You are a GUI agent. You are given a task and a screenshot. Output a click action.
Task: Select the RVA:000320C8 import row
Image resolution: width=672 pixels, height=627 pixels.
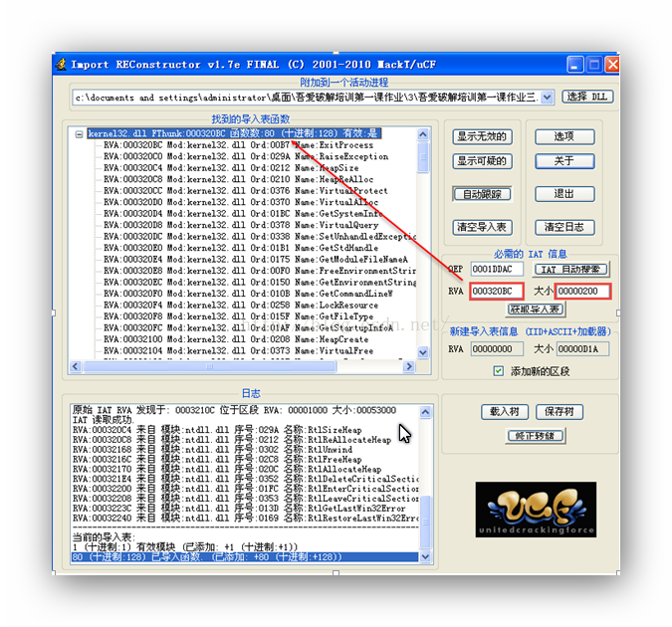tap(239, 179)
